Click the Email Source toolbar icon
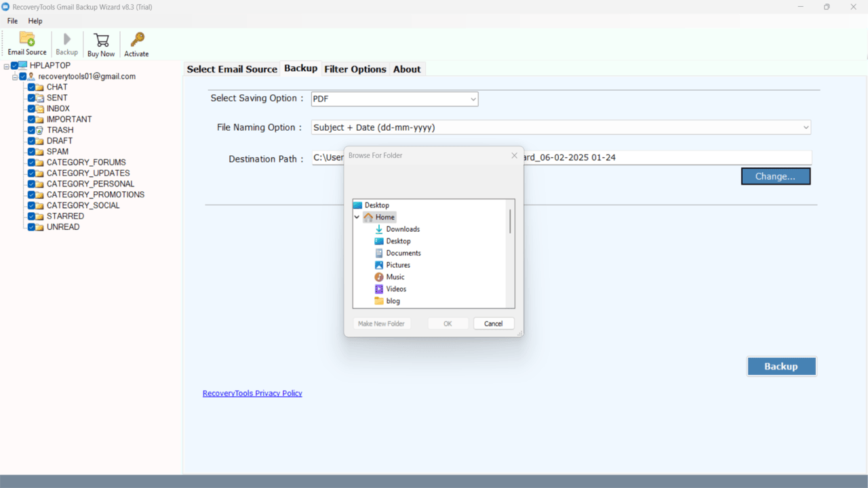 27,39
